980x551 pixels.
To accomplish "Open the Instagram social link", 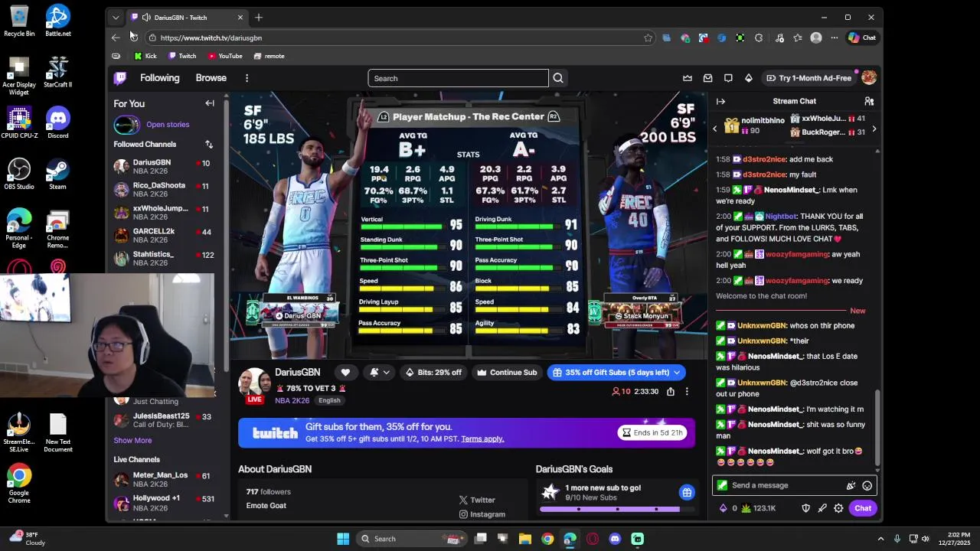I will click(x=482, y=514).
